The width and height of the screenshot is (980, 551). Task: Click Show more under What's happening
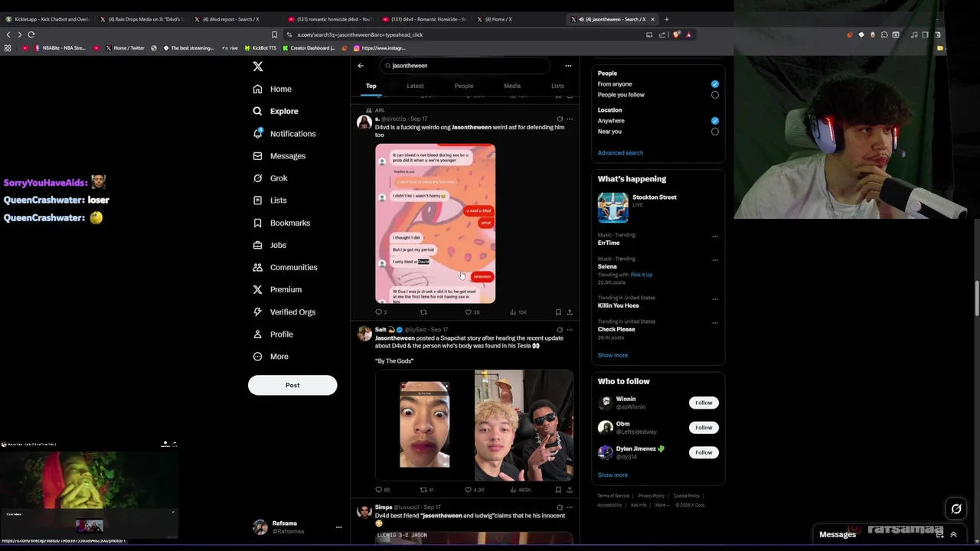pyautogui.click(x=612, y=355)
